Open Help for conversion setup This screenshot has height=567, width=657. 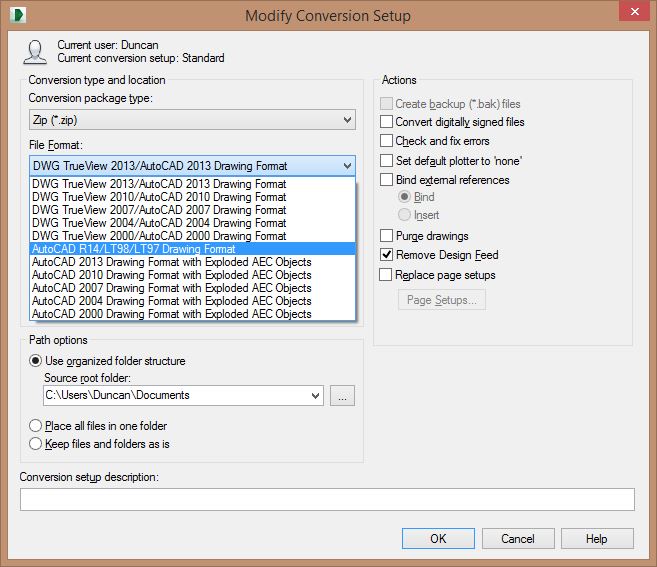[x=597, y=539]
